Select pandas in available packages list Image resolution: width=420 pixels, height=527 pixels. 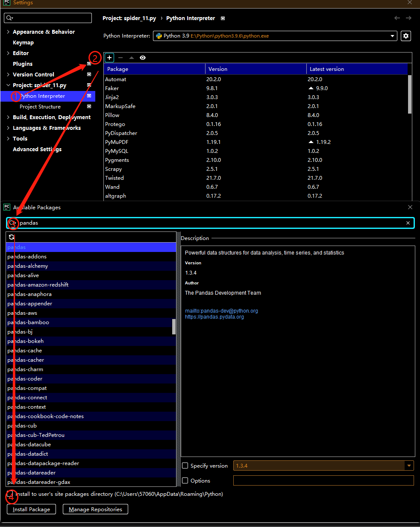[91, 247]
